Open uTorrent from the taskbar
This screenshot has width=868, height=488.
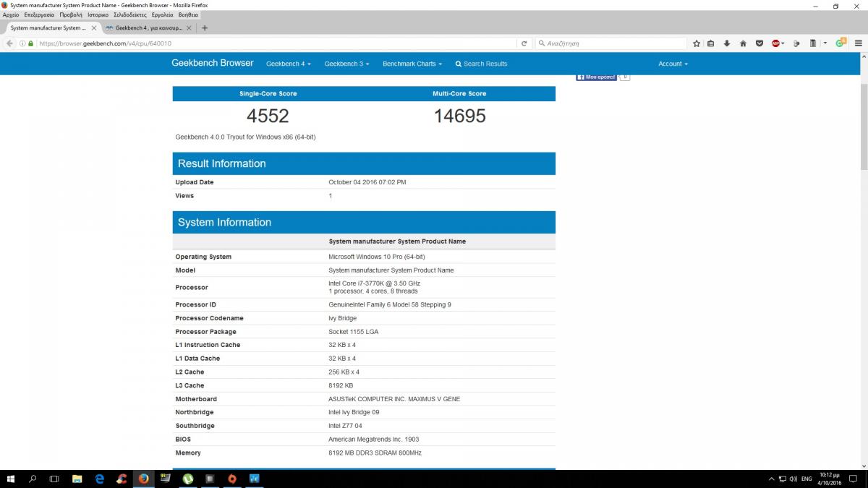188,479
